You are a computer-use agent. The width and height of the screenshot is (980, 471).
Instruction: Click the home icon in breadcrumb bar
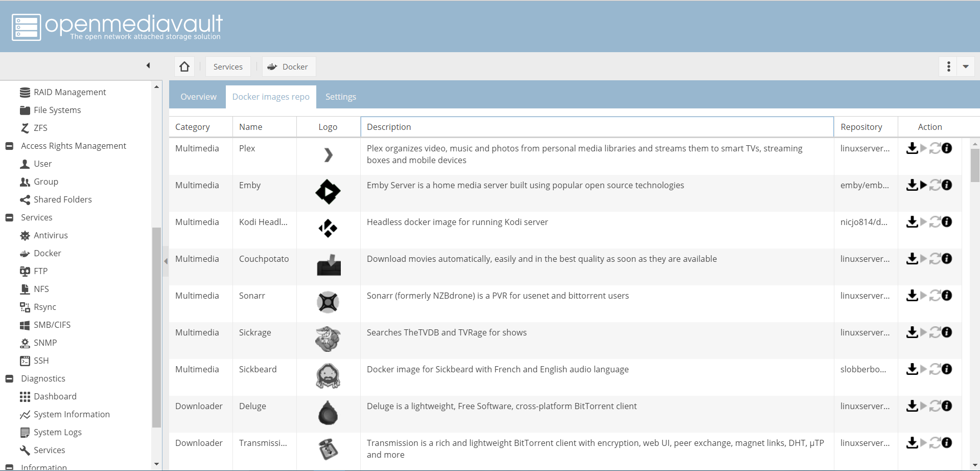pos(184,66)
